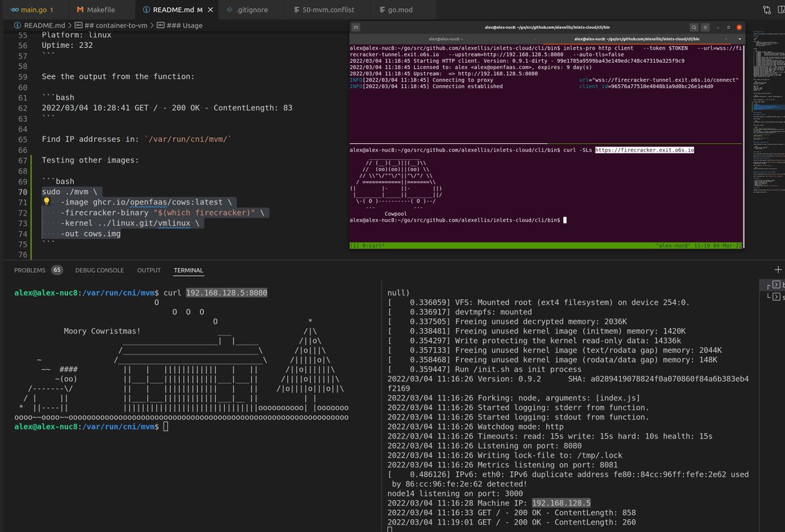Screen dimensions: 785x532
Task: Click the left terminal prompt cursor
Action: pyautogui.click(x=166, y=426)
